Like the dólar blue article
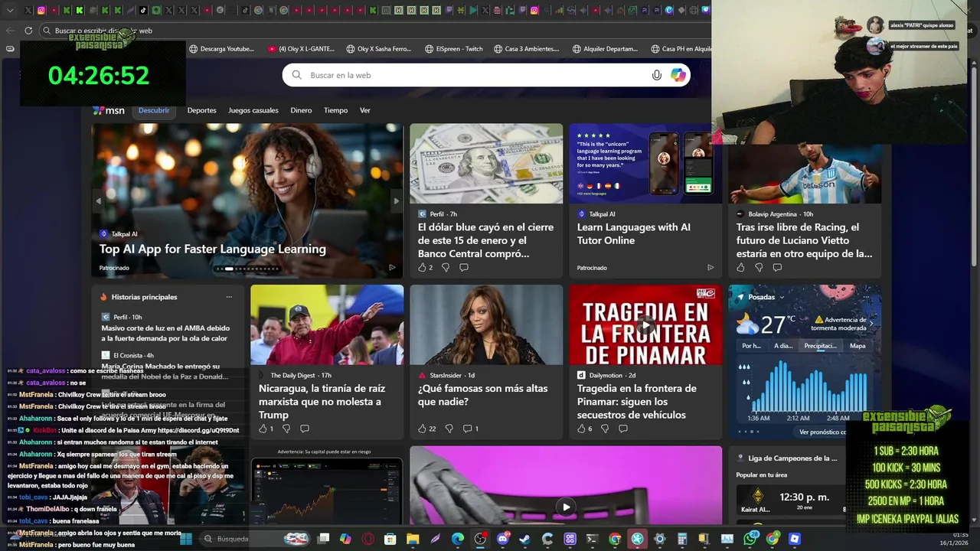 point(425,267)
